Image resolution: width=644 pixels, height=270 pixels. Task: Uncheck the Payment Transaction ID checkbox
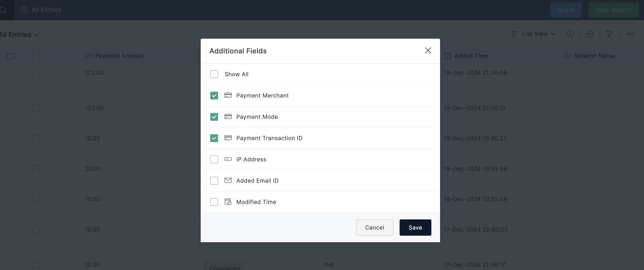pyautogui.click(x=214, y=138)
